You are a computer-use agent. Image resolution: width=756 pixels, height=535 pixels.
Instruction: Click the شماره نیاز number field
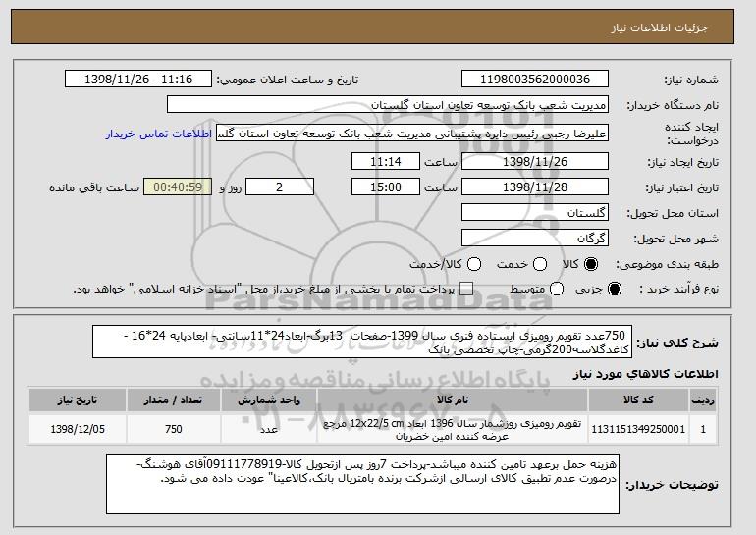[535, 80]
